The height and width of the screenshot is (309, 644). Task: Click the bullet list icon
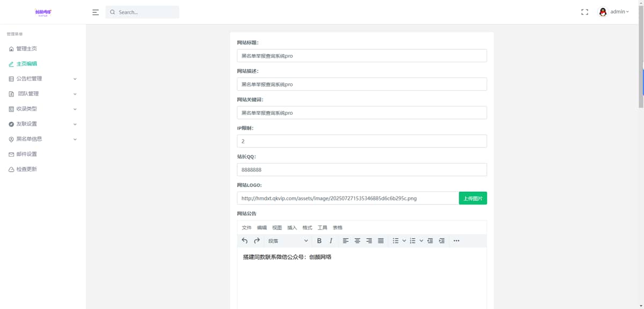click(396, 241)
